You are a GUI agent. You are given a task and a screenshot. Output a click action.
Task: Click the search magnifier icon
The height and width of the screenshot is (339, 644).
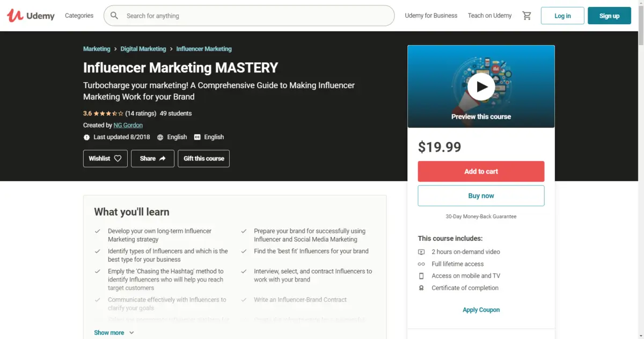114,16
